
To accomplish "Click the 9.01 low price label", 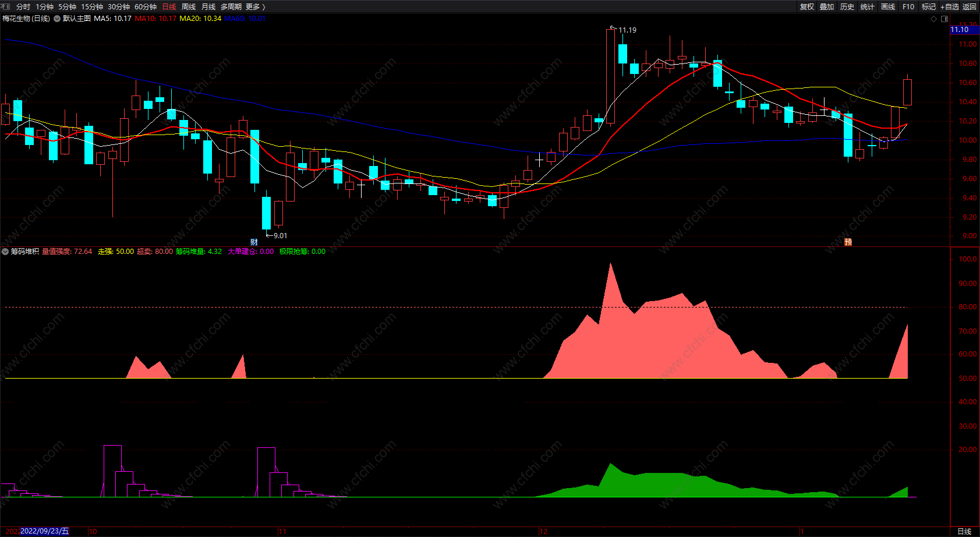I will tap(280, 236).
